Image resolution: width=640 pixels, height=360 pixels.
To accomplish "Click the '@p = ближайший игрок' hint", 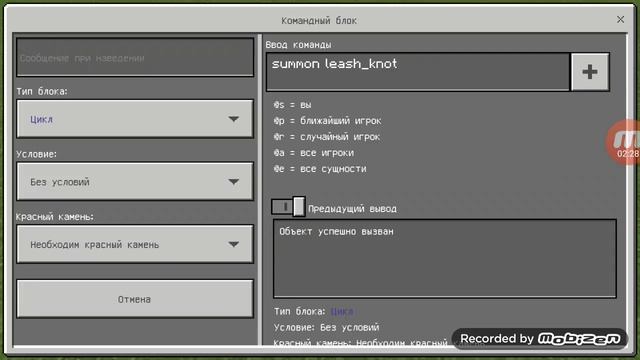I will [x=327, y=121].
